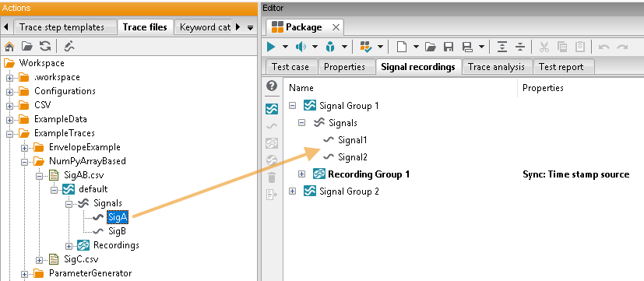Click the clipboard paste icon
Viewport: 644px width, 281px height.
coord(580,47)
